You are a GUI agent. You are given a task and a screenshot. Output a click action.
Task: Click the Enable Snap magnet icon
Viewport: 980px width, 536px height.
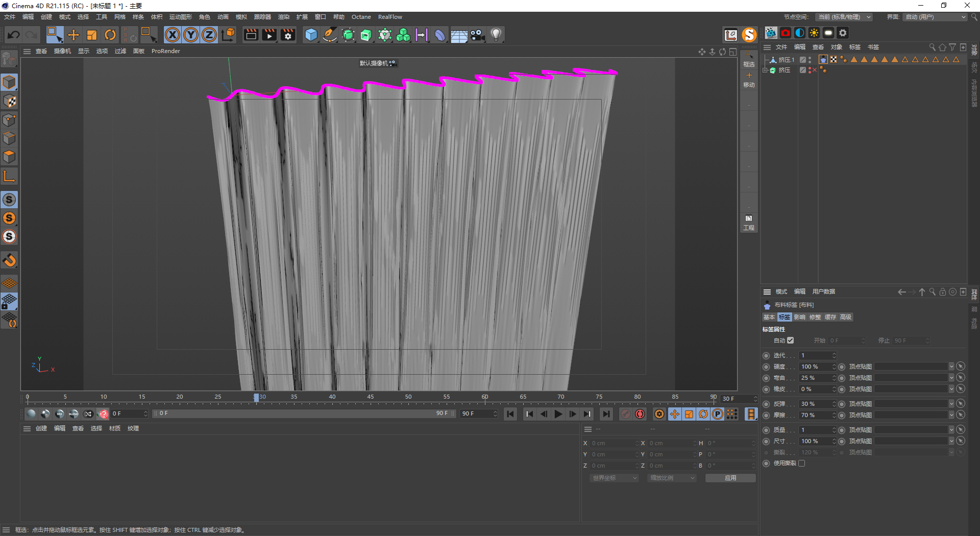pyautogui.click(x=9, y=260)
